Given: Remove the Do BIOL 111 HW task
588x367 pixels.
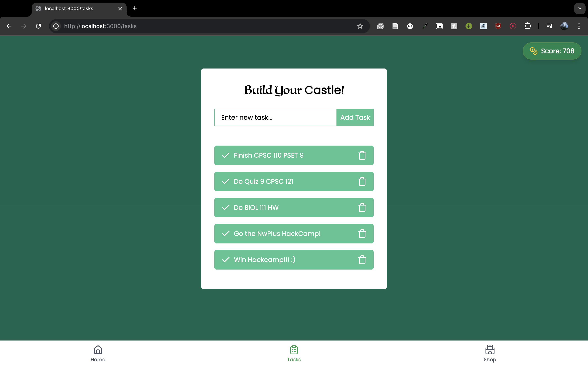Looking at the screenshot, I should [362, 208].
